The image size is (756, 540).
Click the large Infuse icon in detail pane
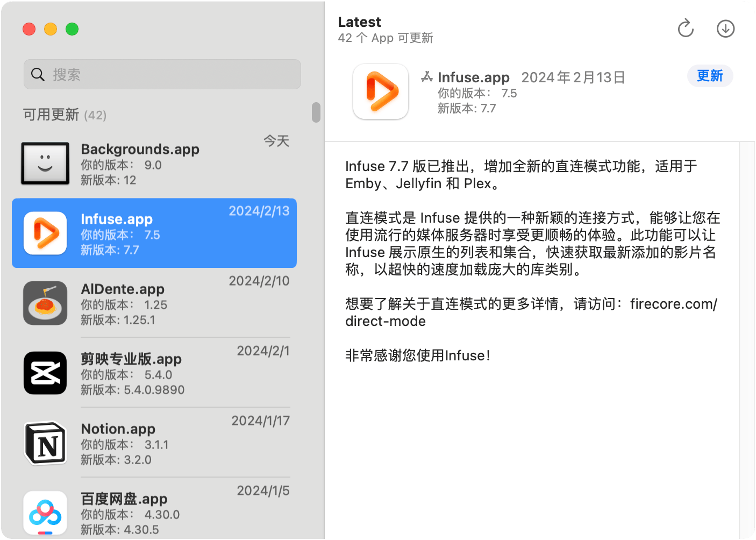pyautogui.click(x=381, y=91)
